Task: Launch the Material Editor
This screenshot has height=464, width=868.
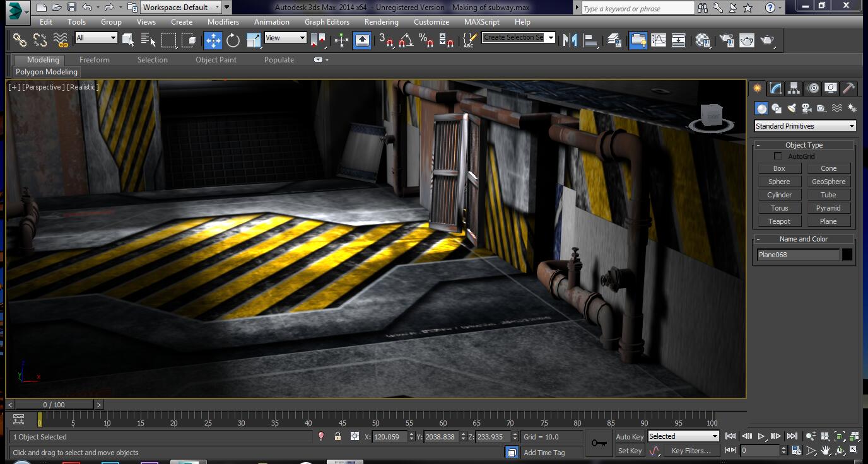Action: click(703, 40)
